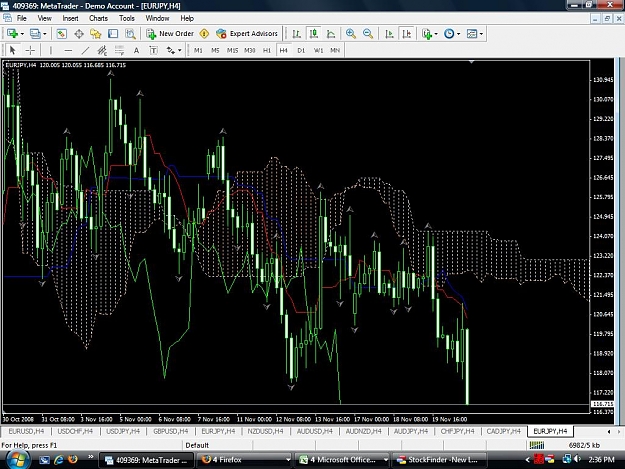
Task: Select the Vertical Line drawing tool
Action: click(x=51, y=50)
